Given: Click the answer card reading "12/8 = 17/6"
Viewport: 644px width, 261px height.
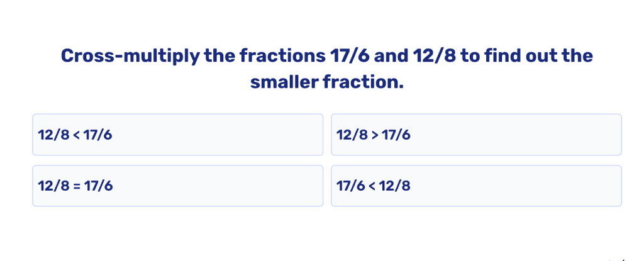Looking at the screenshot, I should click(x=177, y=186).
